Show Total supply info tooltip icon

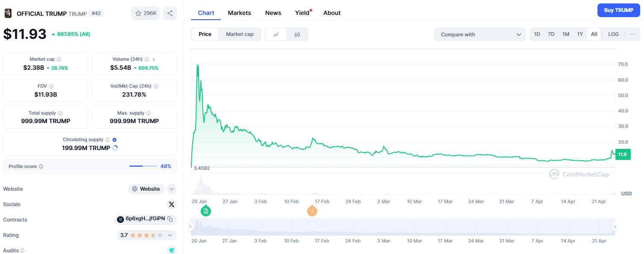tap(60, 113)
